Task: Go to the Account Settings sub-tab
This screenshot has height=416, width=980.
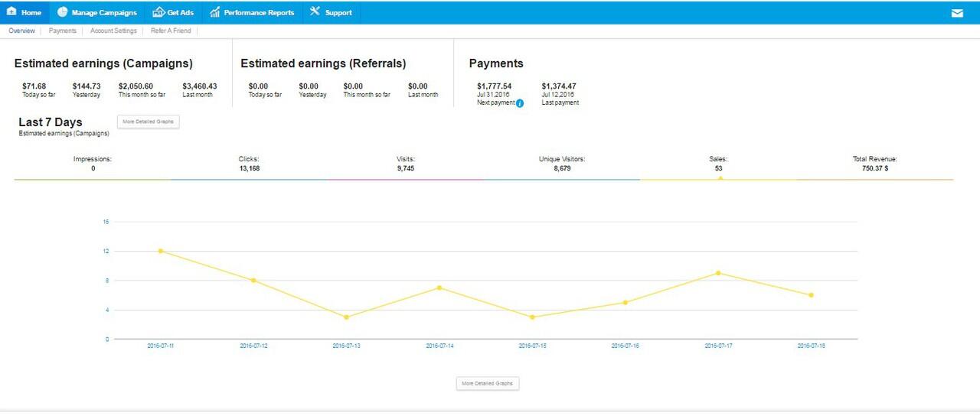Action: point(113,31)
